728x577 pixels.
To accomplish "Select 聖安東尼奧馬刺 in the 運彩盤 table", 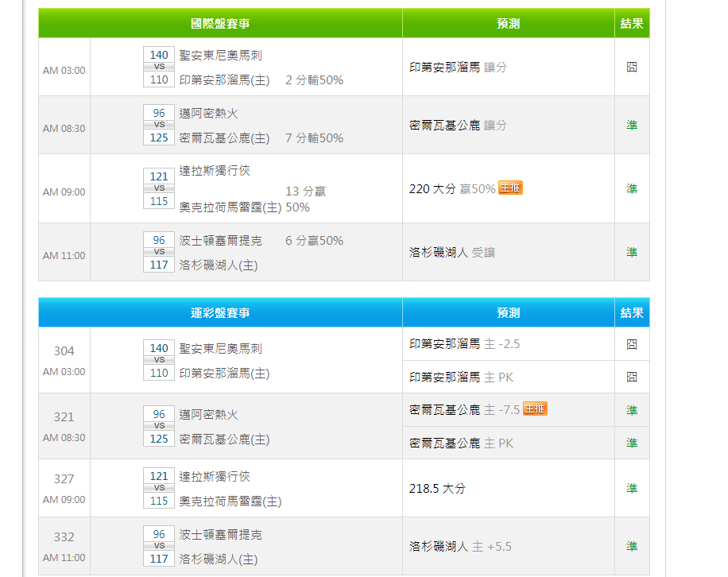I will (x=220, y=349).
